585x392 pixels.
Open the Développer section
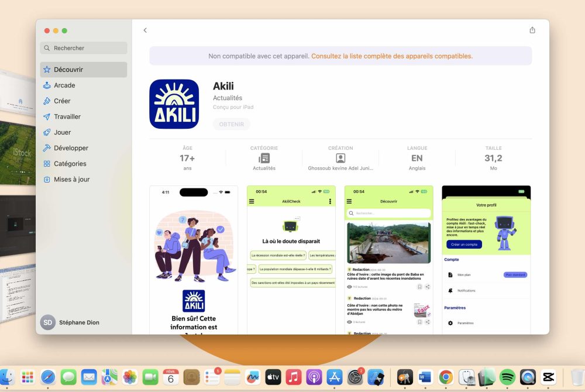[84, 148]
